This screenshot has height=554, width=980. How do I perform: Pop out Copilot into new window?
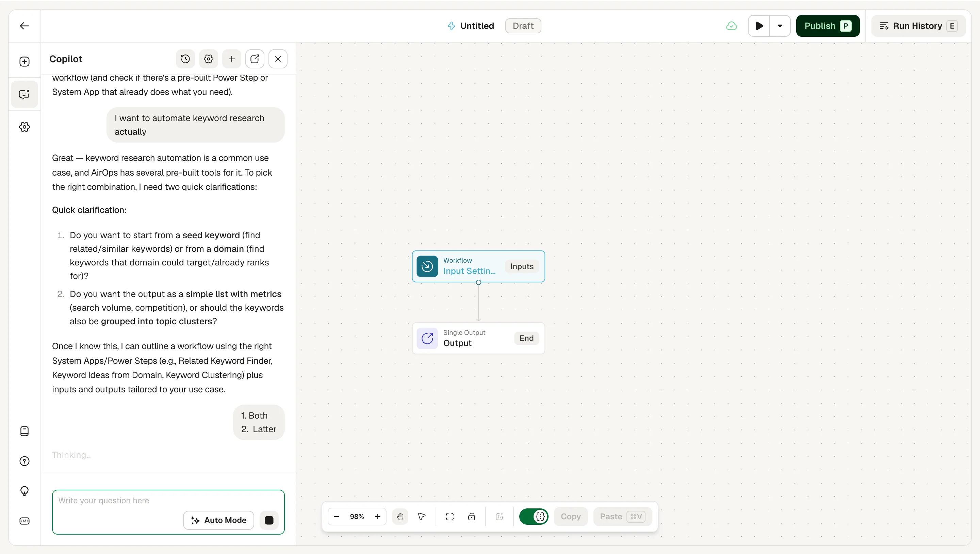pos(255,59)
